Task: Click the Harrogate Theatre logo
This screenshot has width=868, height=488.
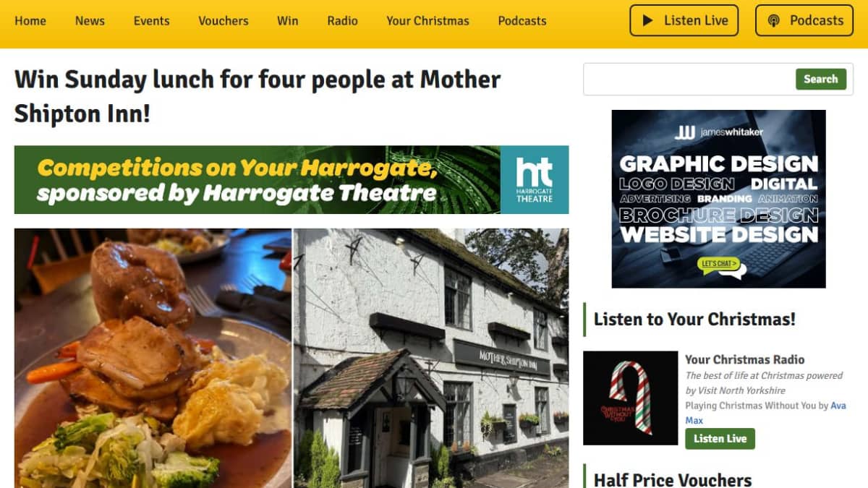Action: (x=535, y=180)
